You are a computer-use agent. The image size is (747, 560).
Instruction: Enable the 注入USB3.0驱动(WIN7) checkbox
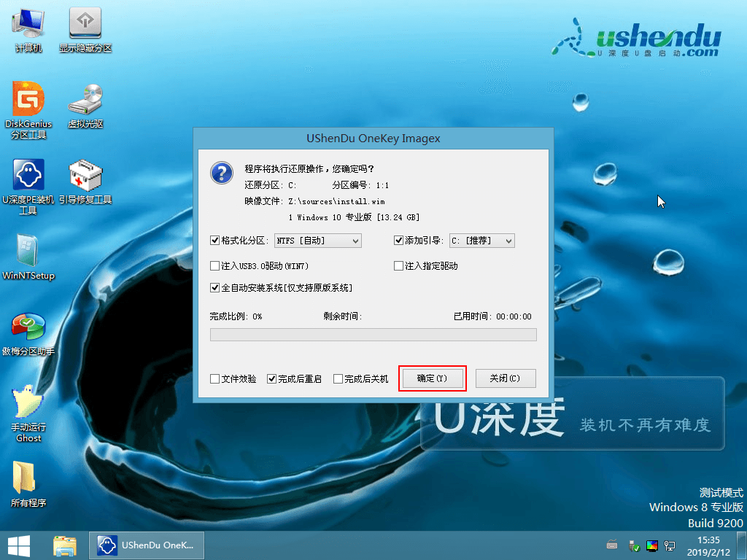pyautogui.click(x=215, y=265)
